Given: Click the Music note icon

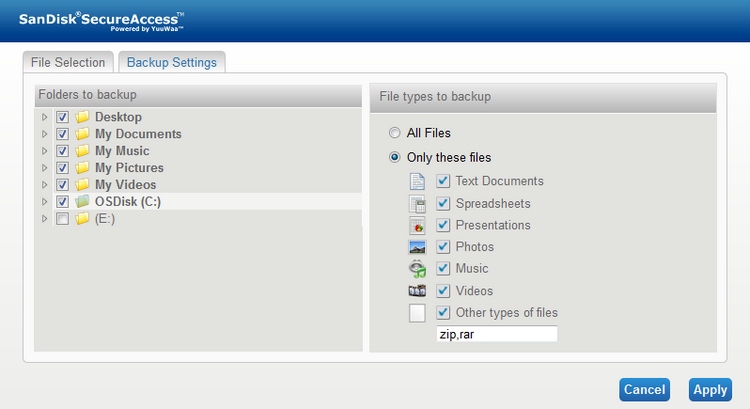Looking at the screenshot, I should [417, 269].
